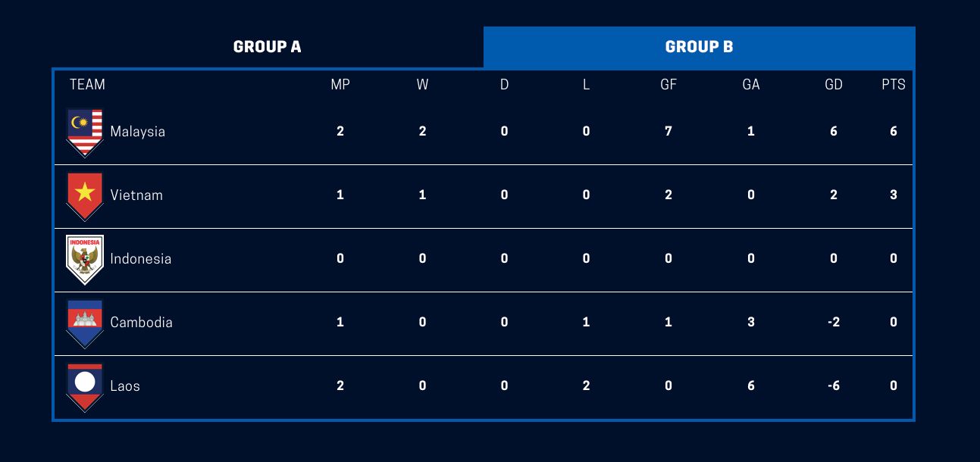Click the Vietnam flag badge
This screenshot has width=980, height=462.
(x=85, y=196)
